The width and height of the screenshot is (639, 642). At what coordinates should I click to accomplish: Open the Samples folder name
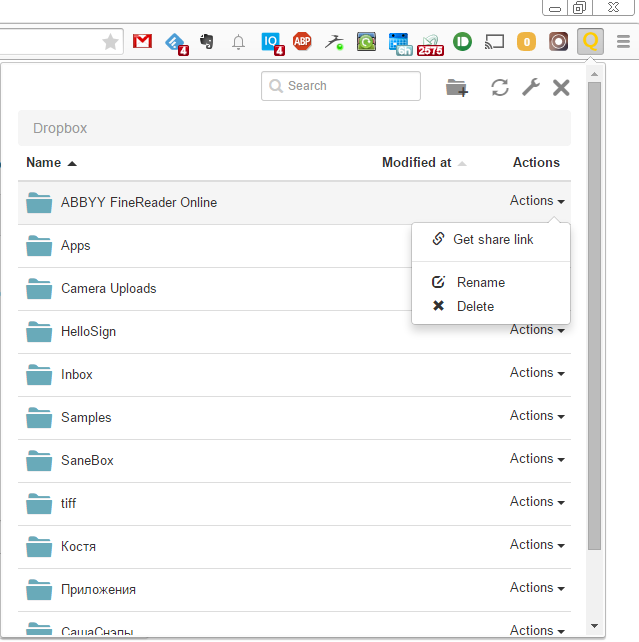coord(86,418)
